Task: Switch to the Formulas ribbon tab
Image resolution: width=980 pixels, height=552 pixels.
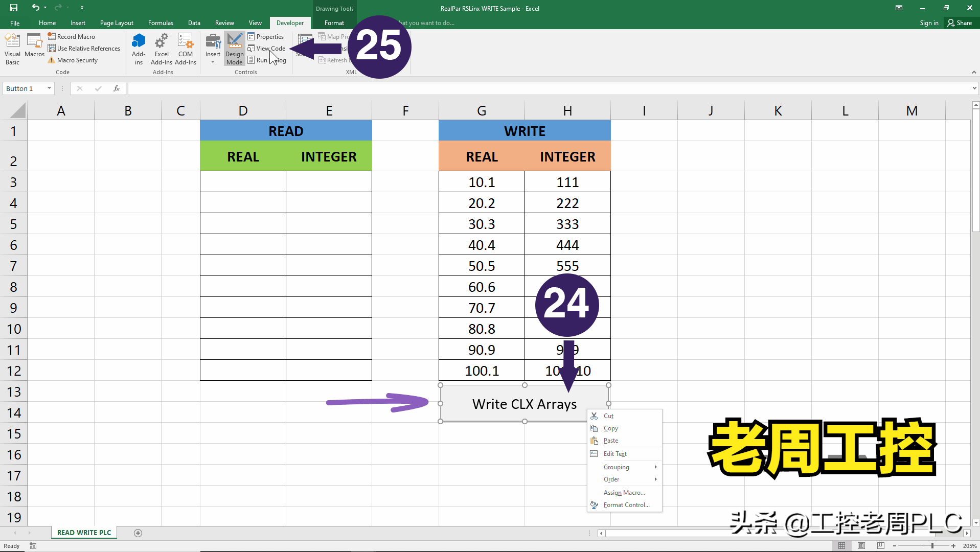Action: [x=161, y=22]
